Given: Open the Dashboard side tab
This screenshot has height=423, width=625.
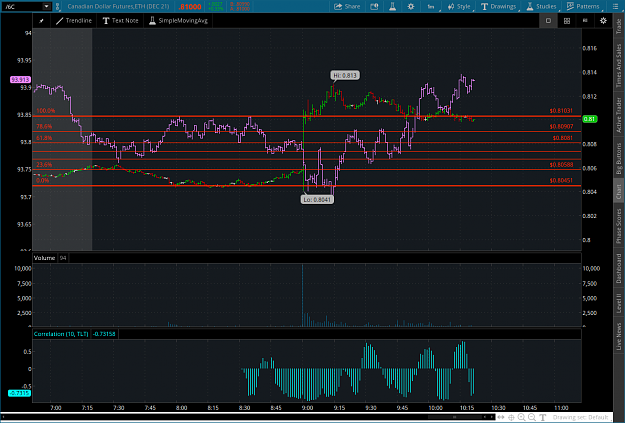Looking at the screenshot, I should (619, 268).
